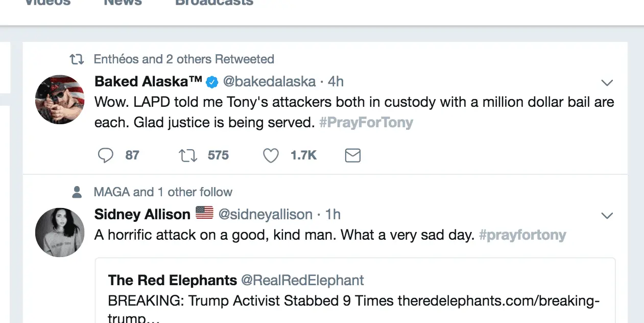This screenshot has width=644, height=323.
Task: Click the flag emoji next to Sidney Allison
Action: pos(204,213)
